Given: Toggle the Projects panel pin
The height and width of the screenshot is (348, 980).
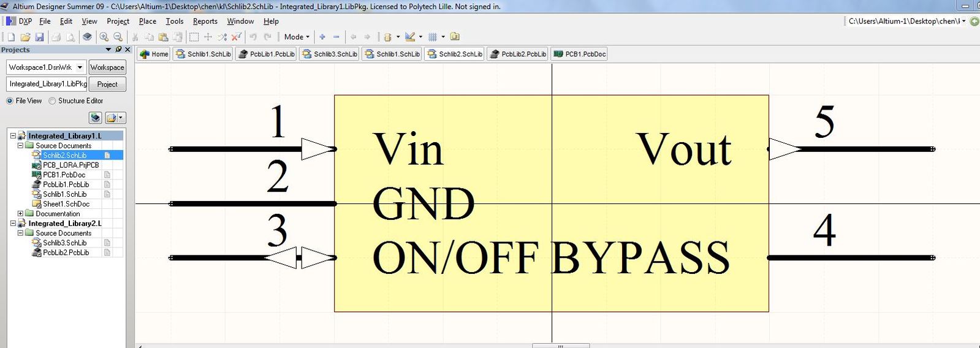Looking at the screenshot, I should point(118,50).
